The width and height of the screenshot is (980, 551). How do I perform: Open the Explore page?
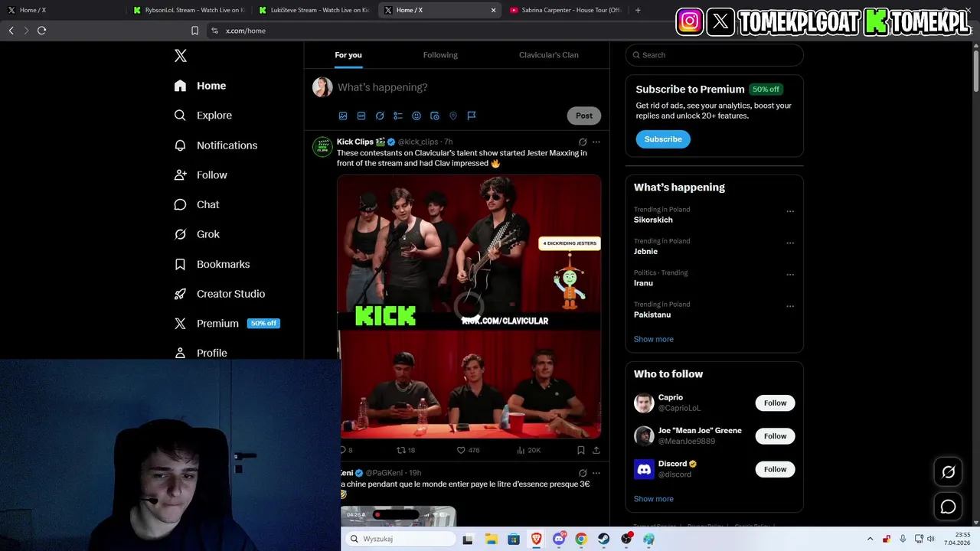pos(203,116)
